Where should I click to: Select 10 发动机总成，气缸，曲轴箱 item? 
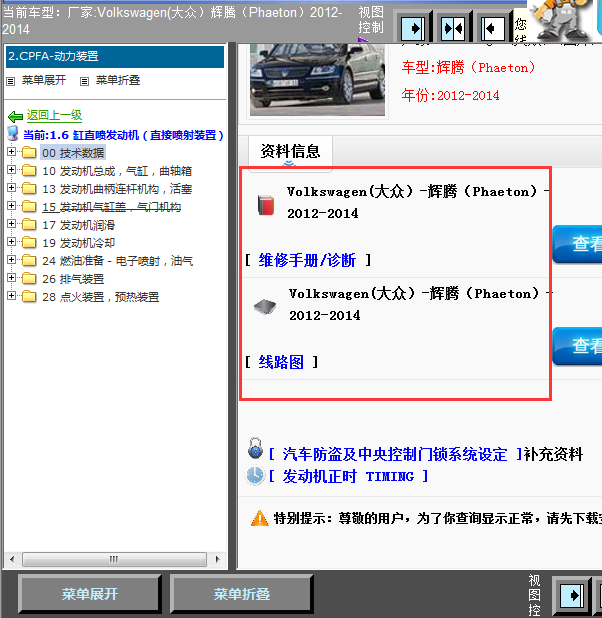click(x=117, y=171)
